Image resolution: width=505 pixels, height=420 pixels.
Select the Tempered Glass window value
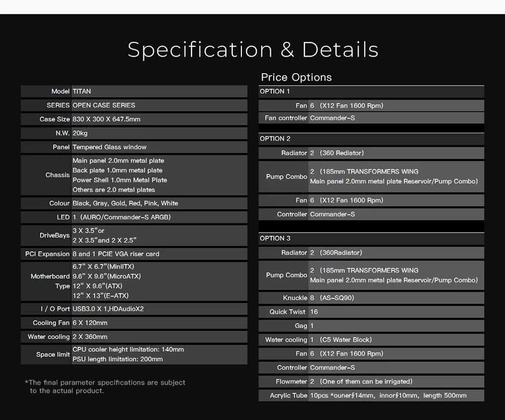pyautogui.click(x=110, y=147)
